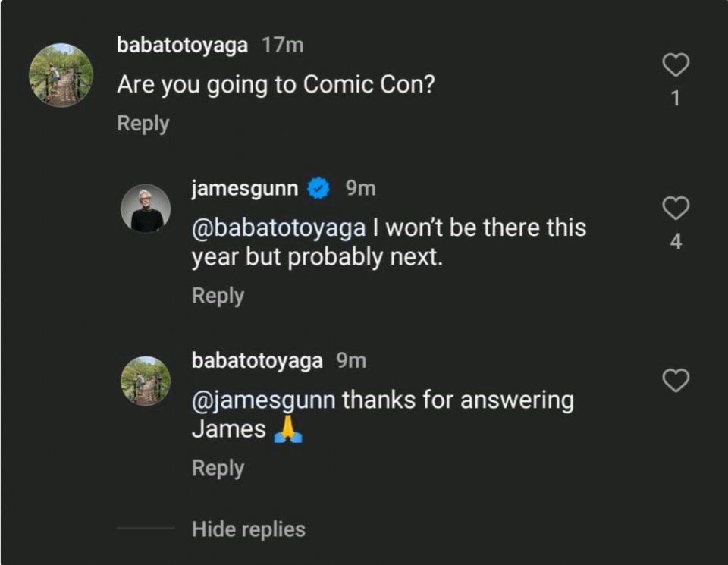
Task: Click the blue verified badge beside jamesgunn
Action: (x=318, y=188)
